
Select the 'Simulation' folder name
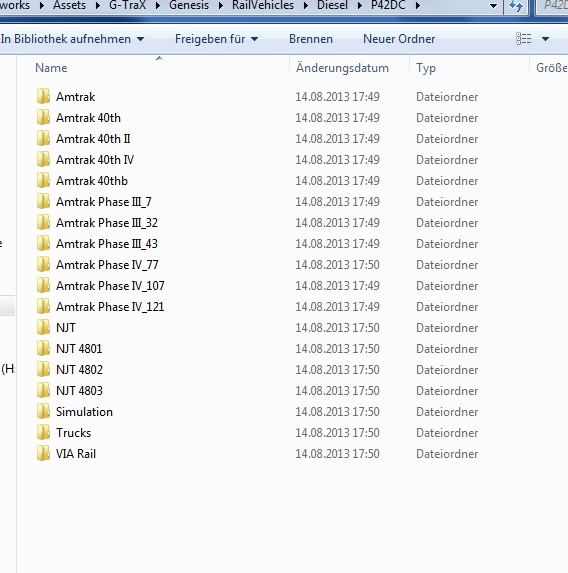pyautogui.click(x=84, y=412)
